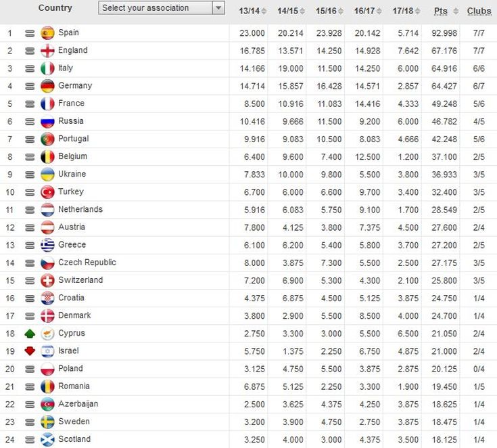Sort by the 13/14 season column

click(252, 12)
